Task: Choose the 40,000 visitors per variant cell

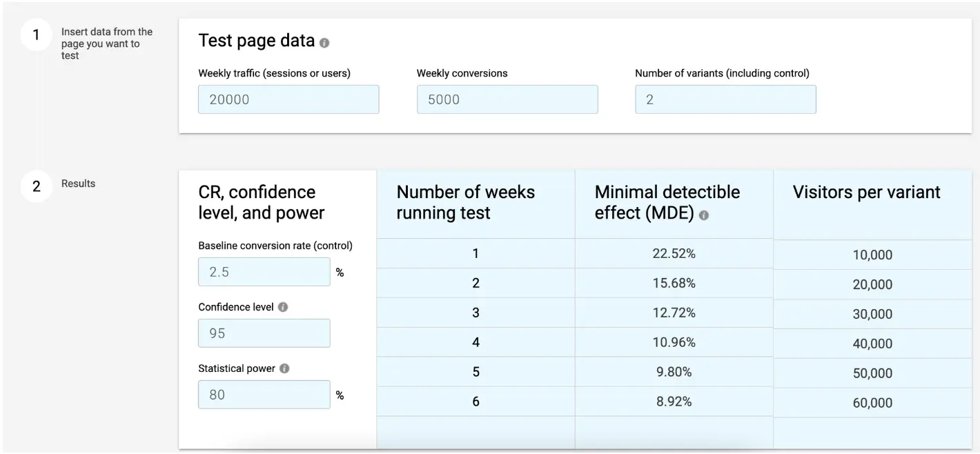Action: click(x=872, y=344)
